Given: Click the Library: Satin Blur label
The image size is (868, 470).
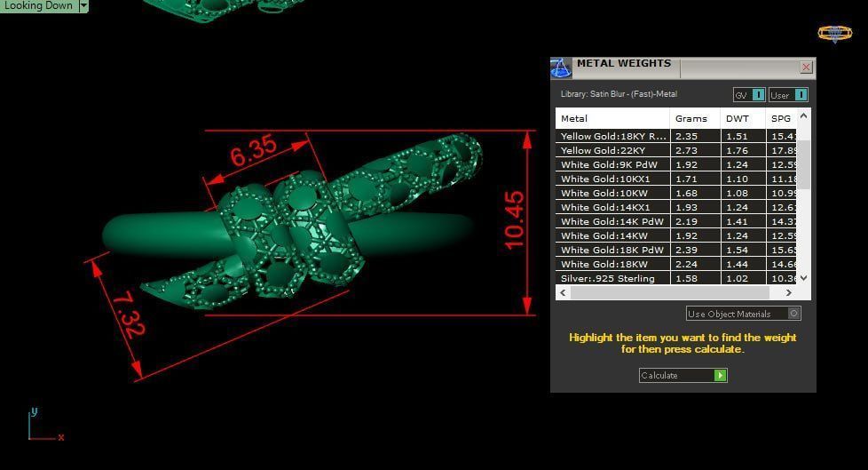Looking at the screenshot, I should (x=619, y=94).
